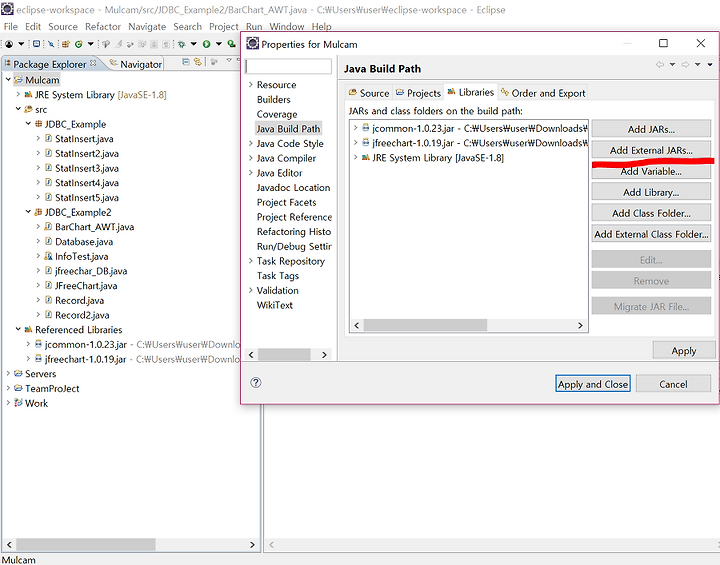Viewport: 720px width, 565px height.
Task: Click the New Java Package icon
Action: 66,44
